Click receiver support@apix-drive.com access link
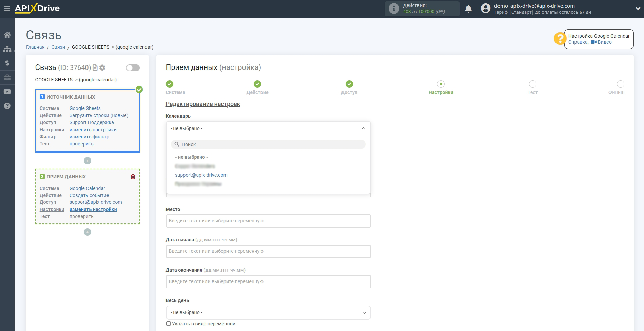Viewport: 644px width, 331px height. coord(96,202)
